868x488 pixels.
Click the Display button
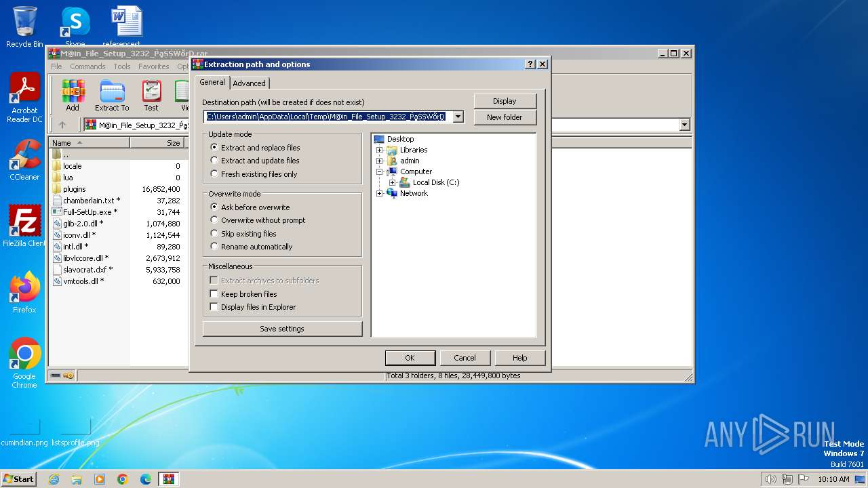coord(505,101)
